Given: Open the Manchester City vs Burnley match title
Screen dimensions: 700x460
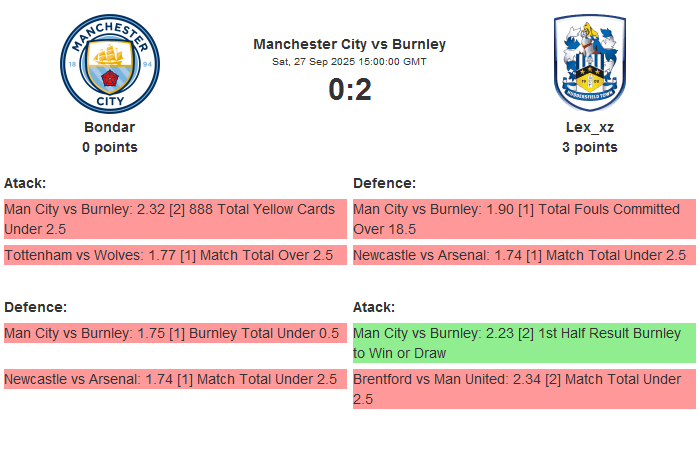Looking at the screenshot, I should (350, 44).
